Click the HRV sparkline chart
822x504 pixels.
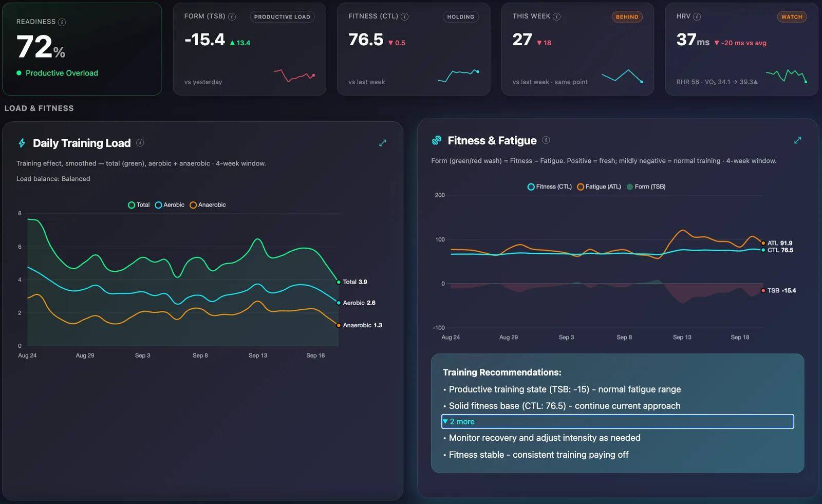click(787, 76)
